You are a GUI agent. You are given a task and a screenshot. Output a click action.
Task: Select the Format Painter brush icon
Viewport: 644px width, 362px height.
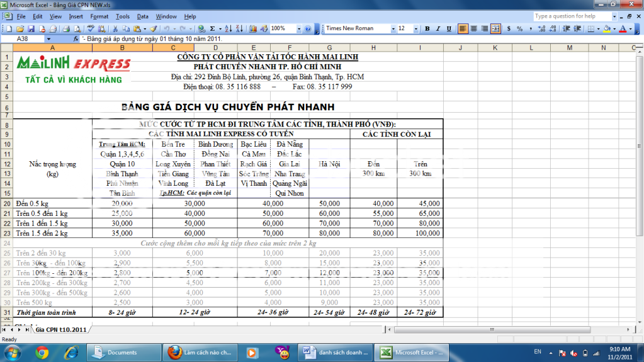click(153, 29)
